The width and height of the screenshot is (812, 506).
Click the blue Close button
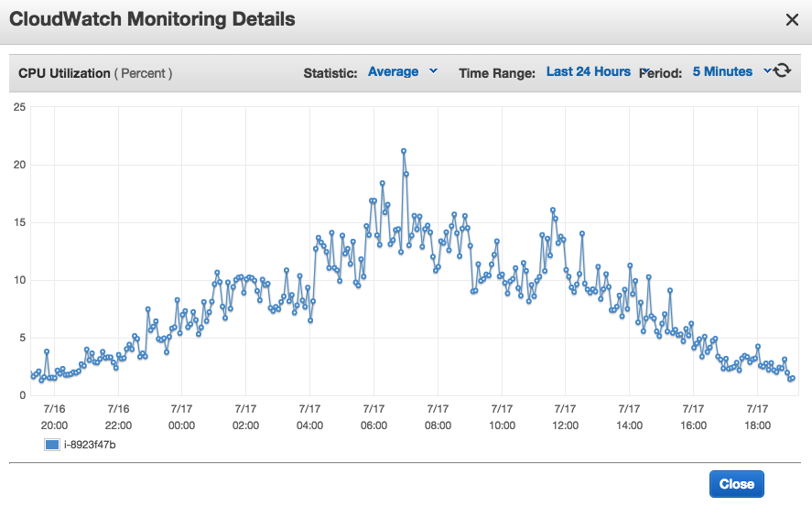point(736,484)
